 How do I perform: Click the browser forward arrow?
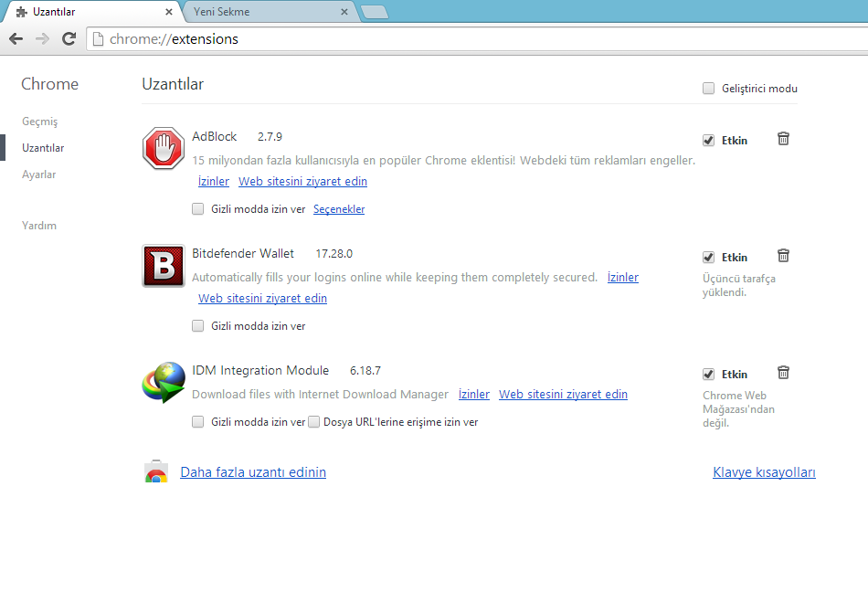point(42,38)
